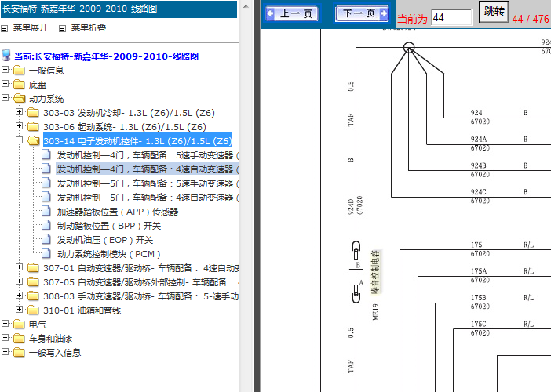Click page icon of 4门 5速手动变速器 entry
The height and width of the screenshot is (392, 551).
[x=46, y=154]
